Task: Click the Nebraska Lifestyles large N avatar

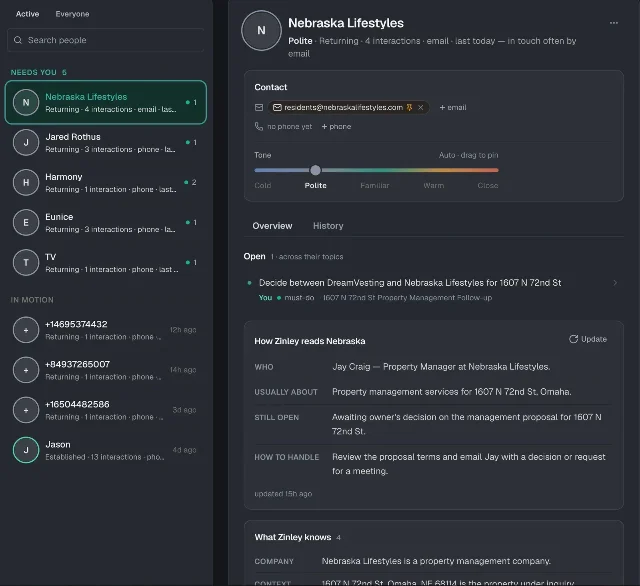Action: coord(261,31)
